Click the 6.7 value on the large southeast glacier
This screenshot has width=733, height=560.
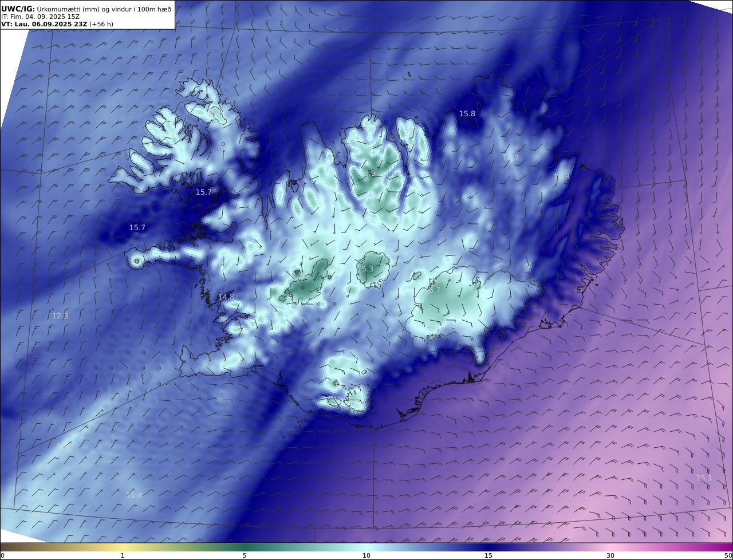pos(435,290)
